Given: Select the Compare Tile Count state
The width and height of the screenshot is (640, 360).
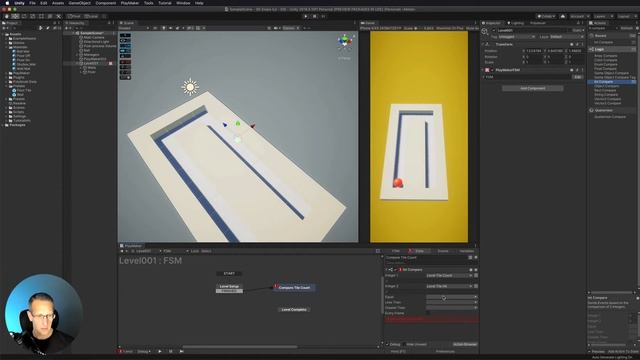Looking at the screenshot, I should point(294,288).
